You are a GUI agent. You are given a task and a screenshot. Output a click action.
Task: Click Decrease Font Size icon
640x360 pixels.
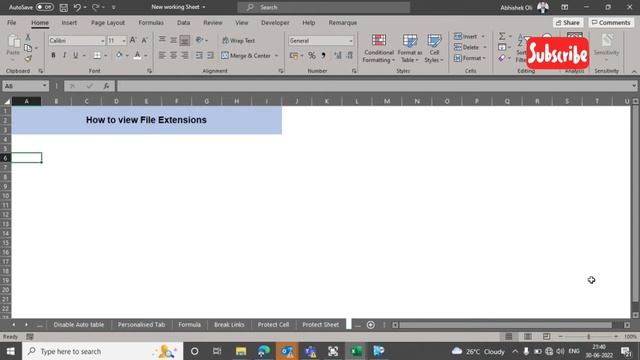pyautogui.click(x=144, y=40)
